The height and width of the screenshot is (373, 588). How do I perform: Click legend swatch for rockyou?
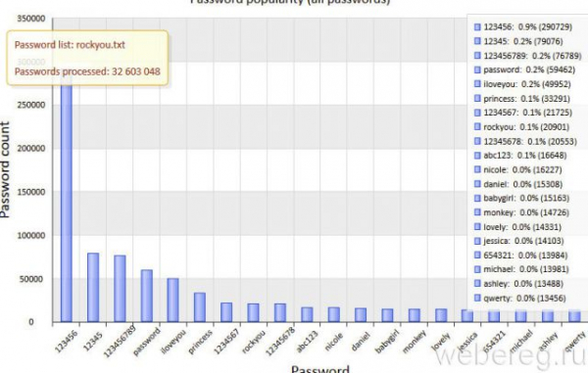click(x=477, y=127)
